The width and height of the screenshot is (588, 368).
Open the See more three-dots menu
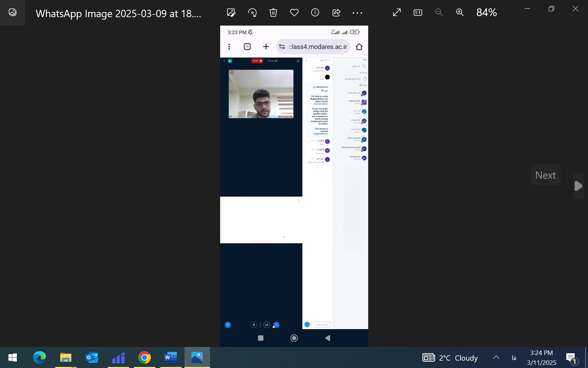(357, 13)
